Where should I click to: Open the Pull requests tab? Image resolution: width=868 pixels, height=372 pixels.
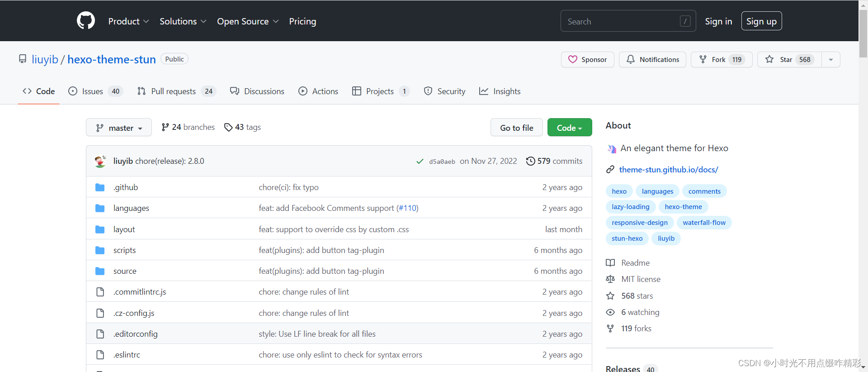[x=177, y=91]
